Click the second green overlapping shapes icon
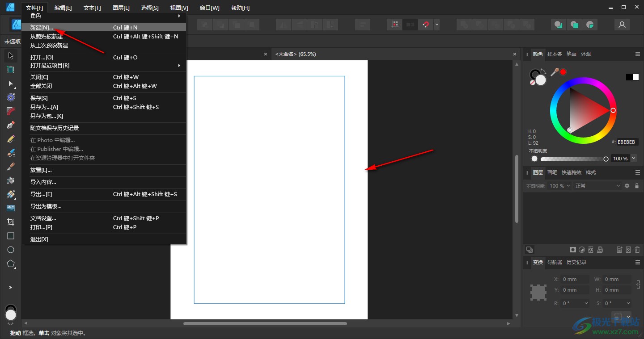 coord(574,25)
